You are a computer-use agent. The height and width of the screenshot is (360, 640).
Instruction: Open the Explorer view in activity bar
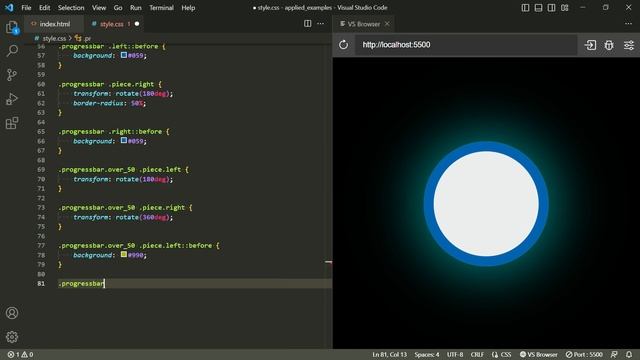tap(12, 27)
